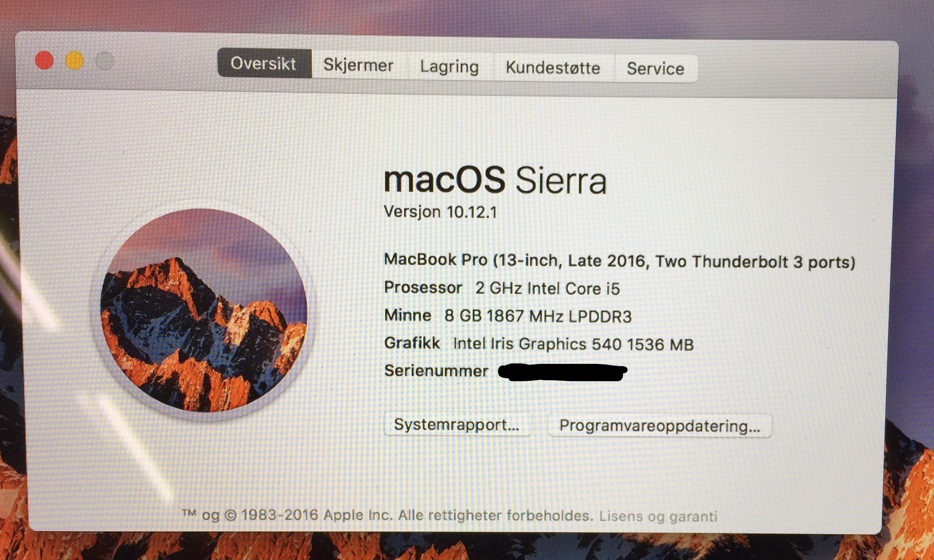This screenshot has width=934, height=560.
Task: Select the Oversikt tab
Action: [265, 63]
